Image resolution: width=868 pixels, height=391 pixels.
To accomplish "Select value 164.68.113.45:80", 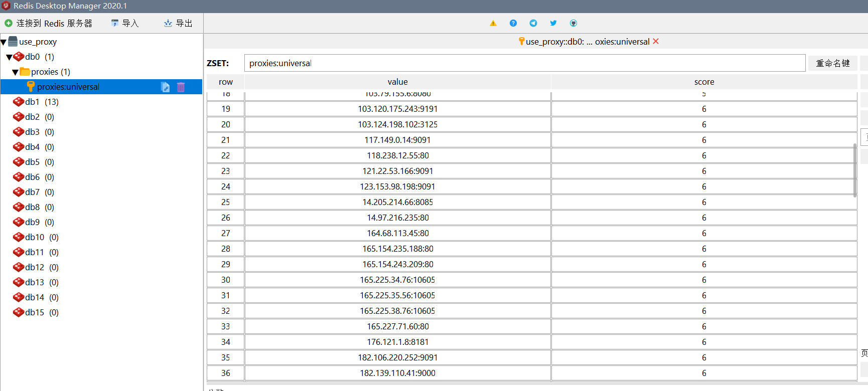I will coord(398,233).
